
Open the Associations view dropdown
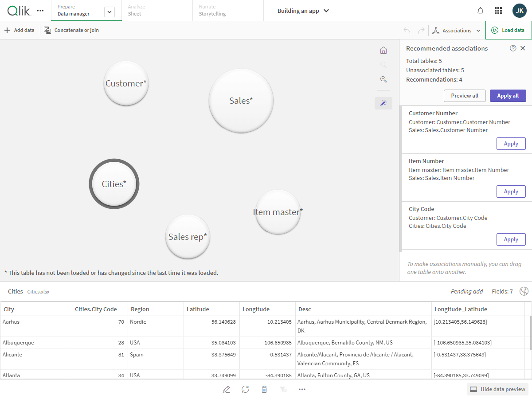point(456,31)
